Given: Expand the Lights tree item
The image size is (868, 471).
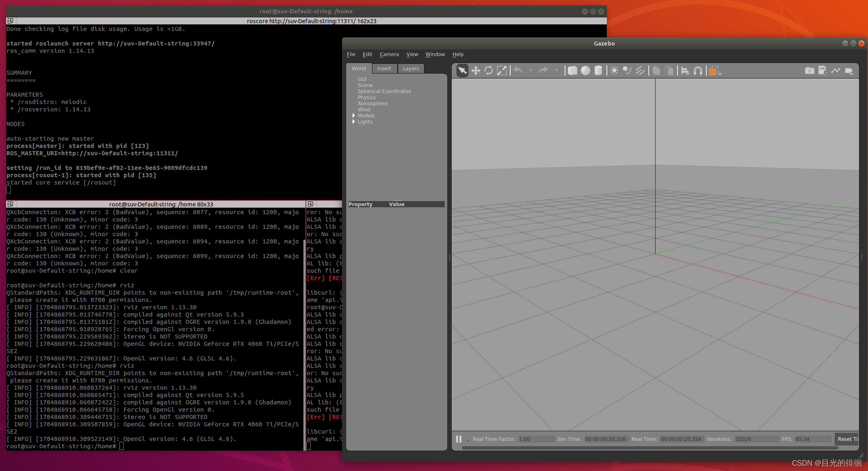Looking at the screenshot, I should tap(354, 122).
